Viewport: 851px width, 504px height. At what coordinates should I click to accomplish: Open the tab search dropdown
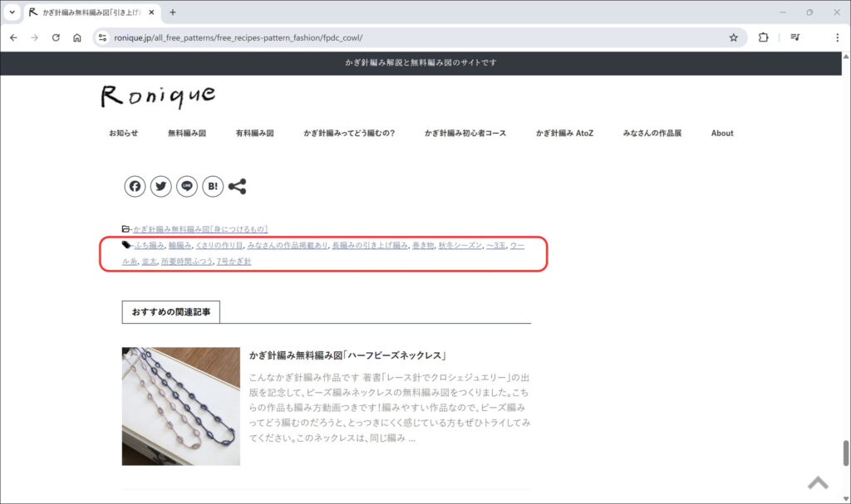(12, 12)
